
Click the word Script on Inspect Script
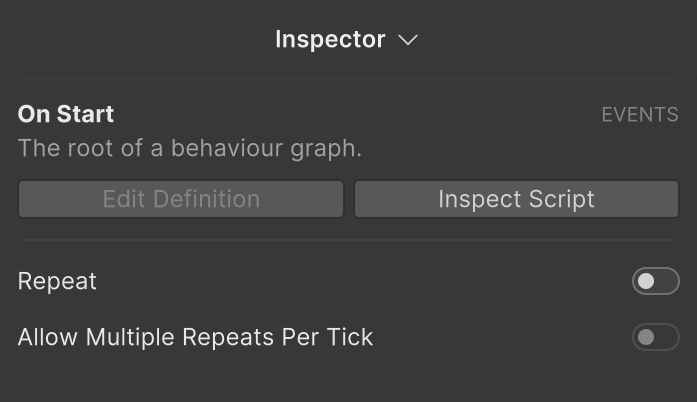point(562,199)
